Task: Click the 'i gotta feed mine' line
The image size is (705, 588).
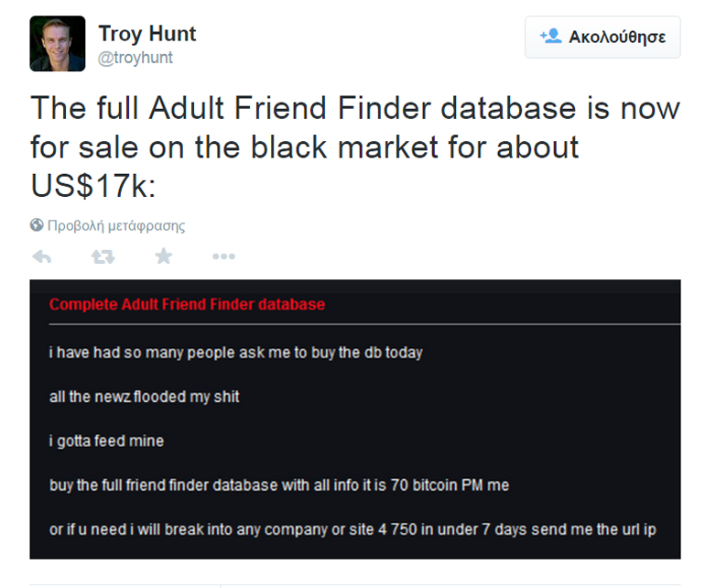Action: (x=106, y=441)
